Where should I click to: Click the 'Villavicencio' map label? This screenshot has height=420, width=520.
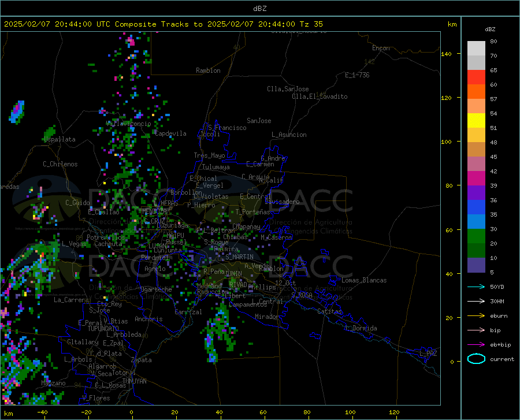129,124
